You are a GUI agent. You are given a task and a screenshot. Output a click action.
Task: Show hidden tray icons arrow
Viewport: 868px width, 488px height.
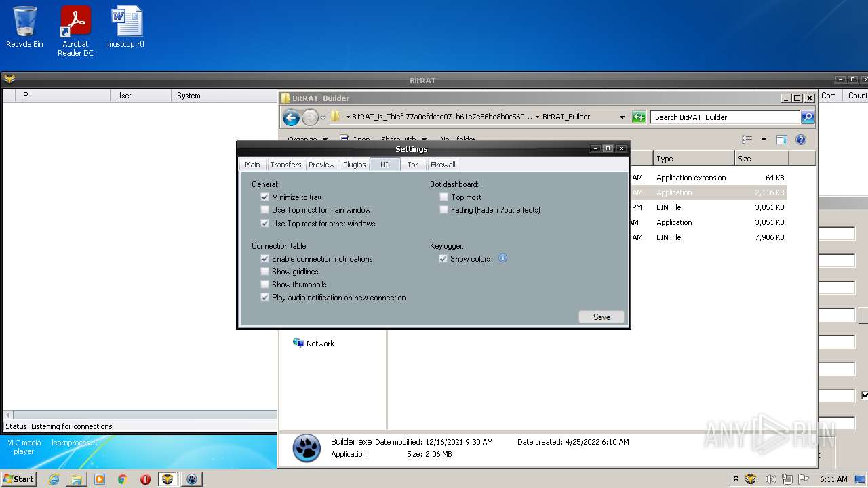pyautogui.click(x=736, y=479)
